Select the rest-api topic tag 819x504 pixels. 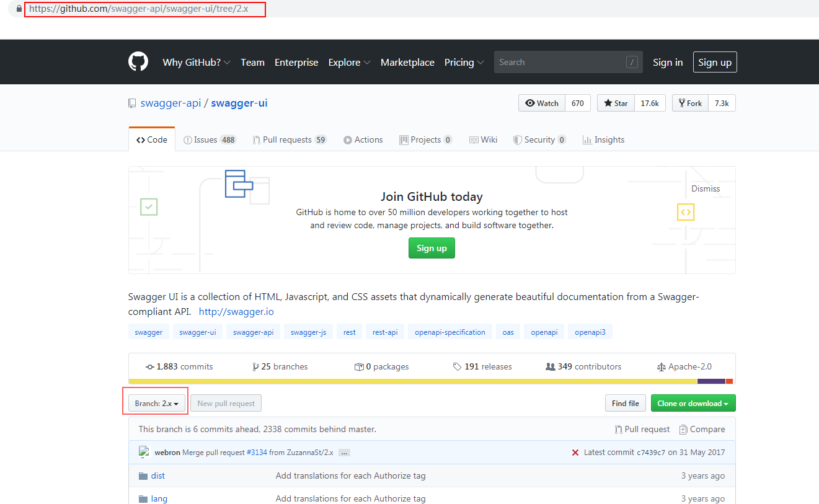(385, 332)
